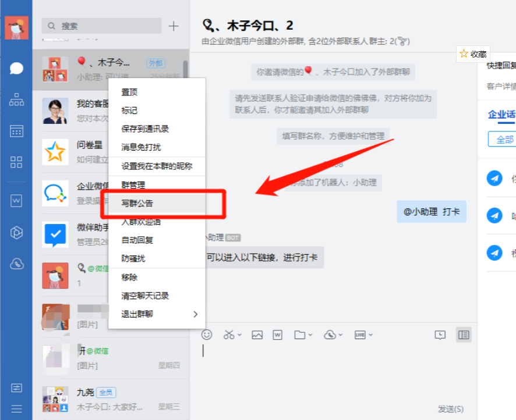This screenshot has height=420, width=516.
Task: Click the user profile avatar at the top left
Action: (16, 27)
